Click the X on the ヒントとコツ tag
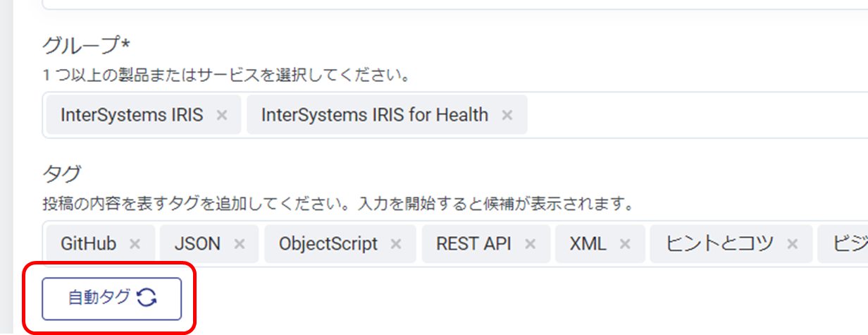The height and width of the screenshot is (335, 868). pyautogui.click(x=793, y=244)
